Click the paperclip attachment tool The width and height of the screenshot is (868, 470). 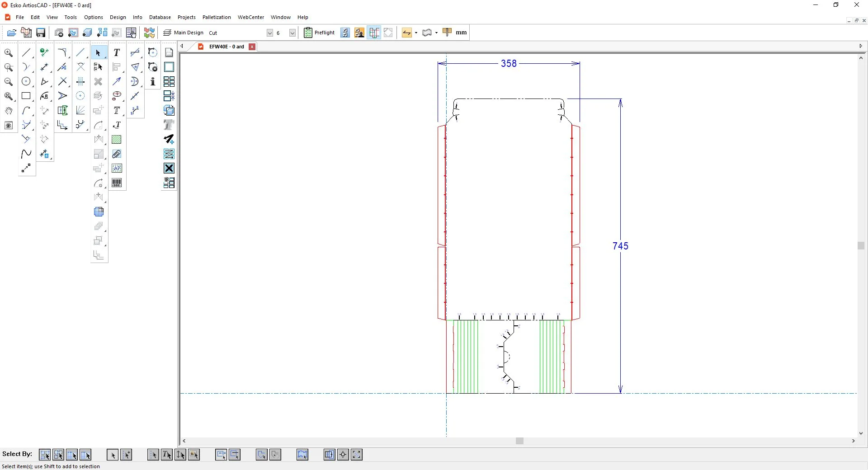coord(117,154)
